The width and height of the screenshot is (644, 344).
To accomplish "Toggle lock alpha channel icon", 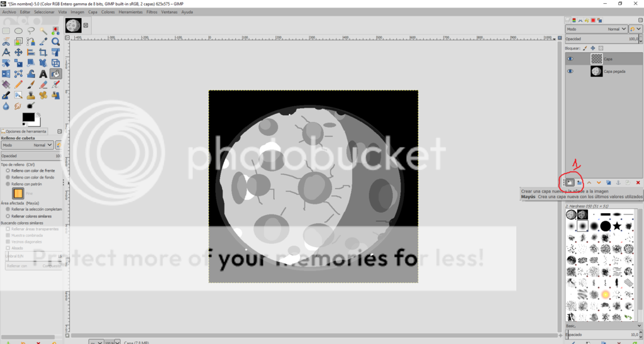I will pos(601,48).
